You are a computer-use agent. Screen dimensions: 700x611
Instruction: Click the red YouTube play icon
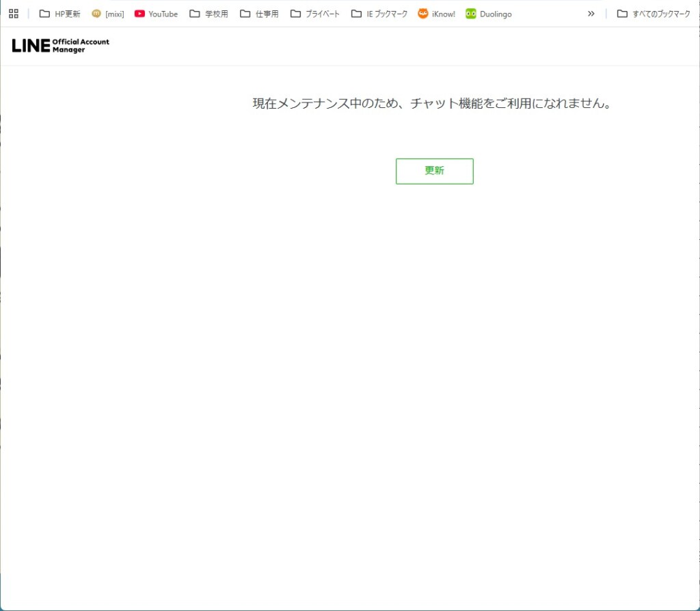tap(140, 14)
